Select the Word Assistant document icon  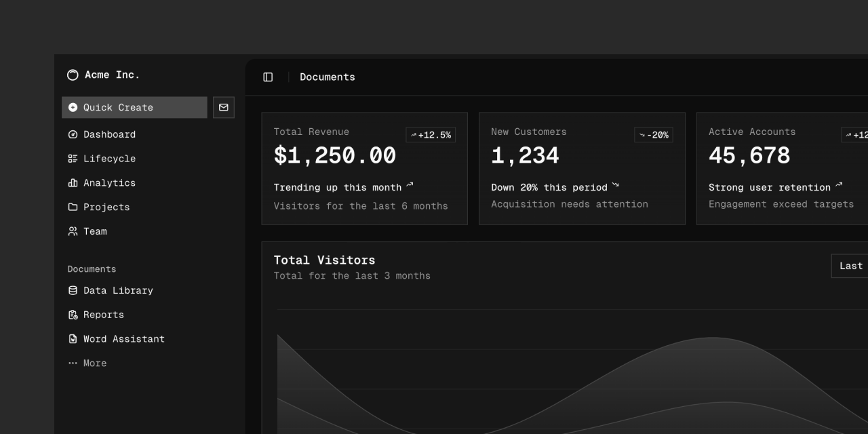(x=73, y=338)
